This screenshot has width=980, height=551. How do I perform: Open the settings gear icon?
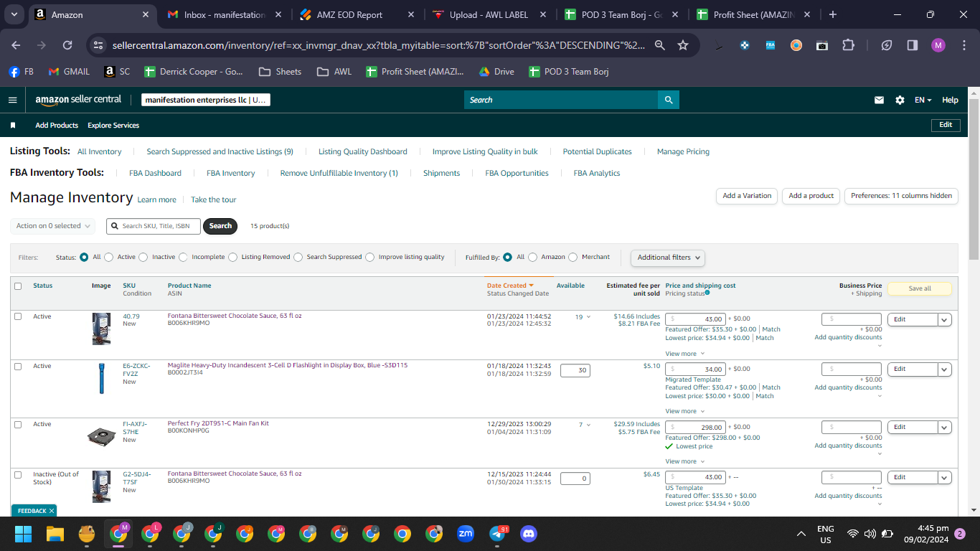pos(900,100)
